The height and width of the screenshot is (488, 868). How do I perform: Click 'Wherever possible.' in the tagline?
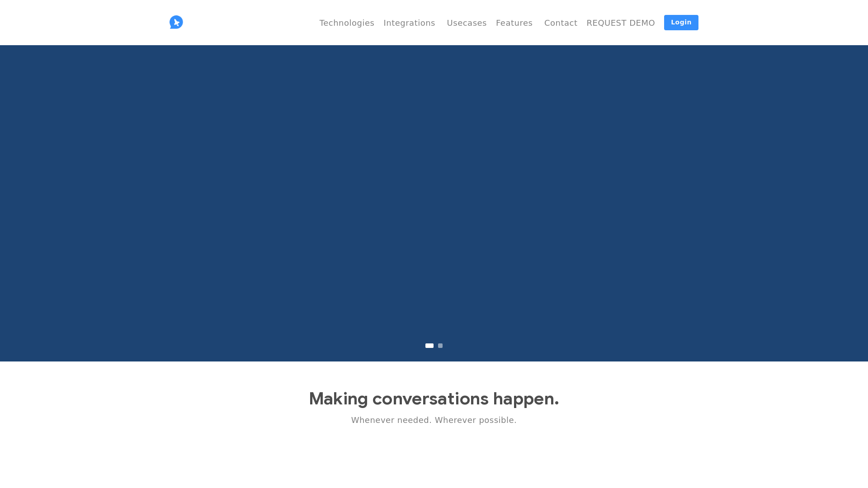(476, 420)
